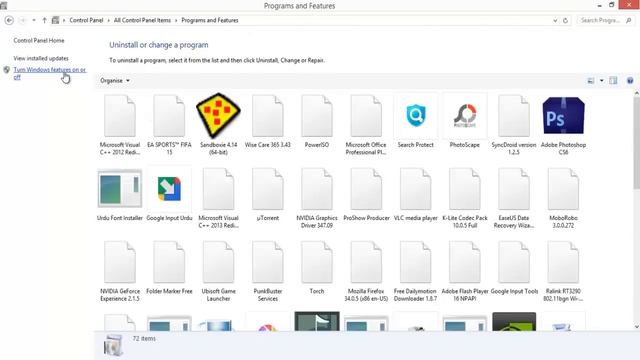Select the Google Input Urdu icon

tap(169, 189)
